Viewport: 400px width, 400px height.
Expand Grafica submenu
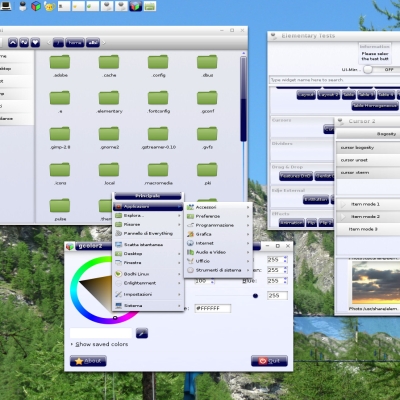[218, 234]
